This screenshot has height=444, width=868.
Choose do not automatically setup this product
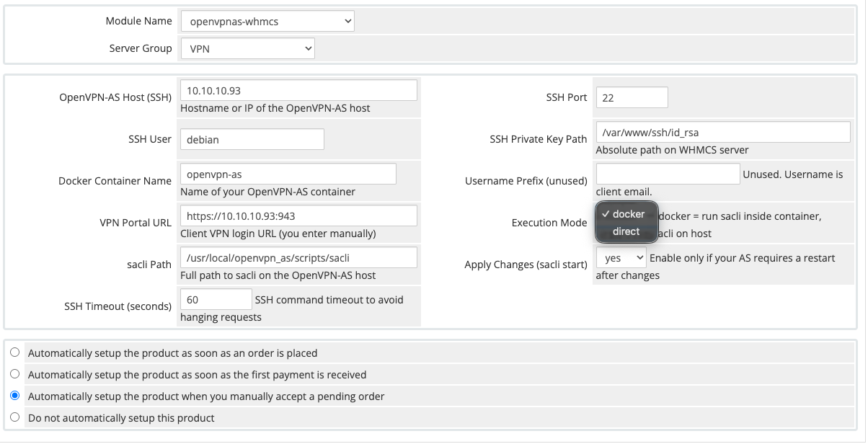[15, 418]
